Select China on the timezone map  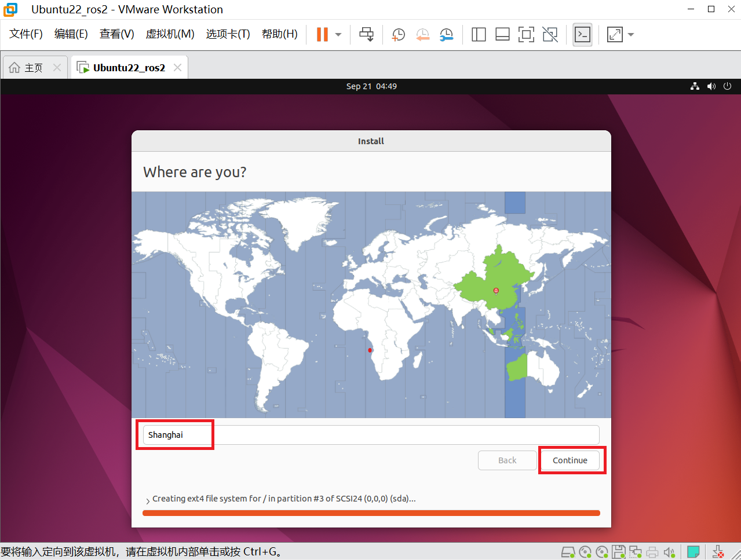tap(496, 290)
